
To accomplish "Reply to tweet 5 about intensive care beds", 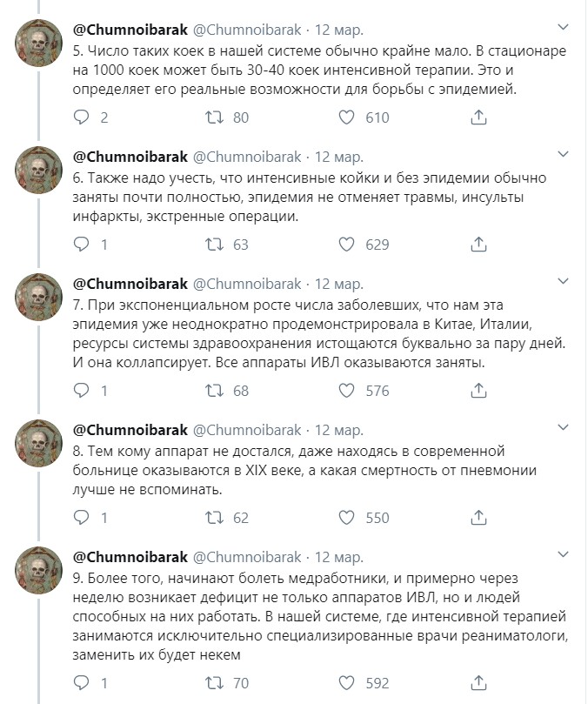I will (x=81, y=117).
